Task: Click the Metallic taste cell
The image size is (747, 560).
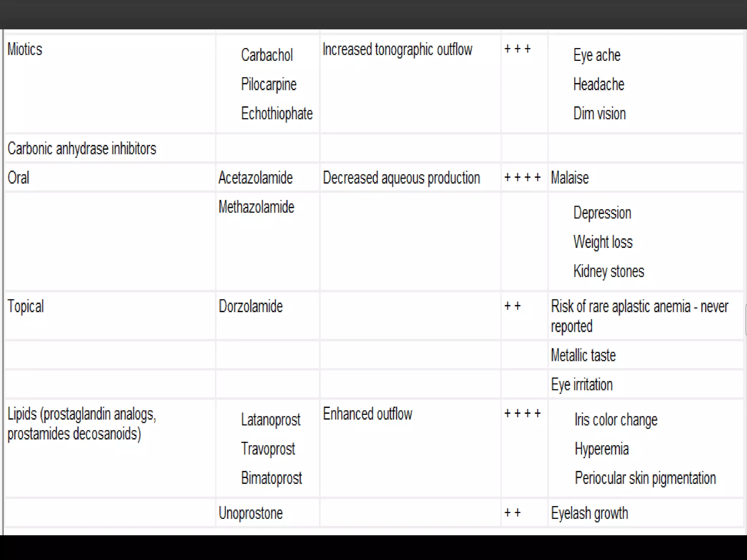Action: click(x=646, y=355)
